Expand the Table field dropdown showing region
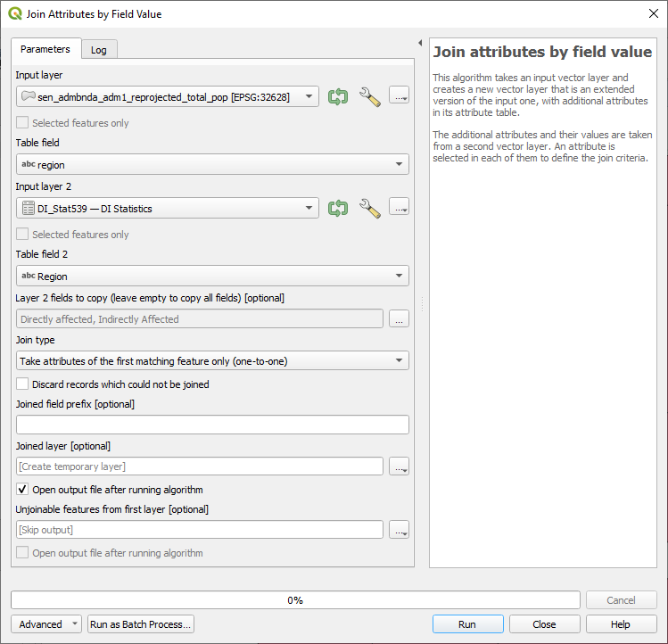 (212, 164)
